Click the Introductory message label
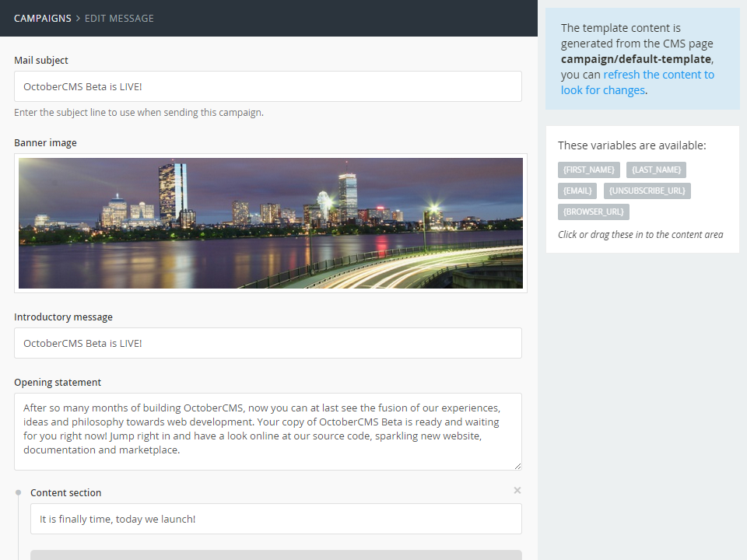This screenshot has width=747, height=560. pos(63,317)
